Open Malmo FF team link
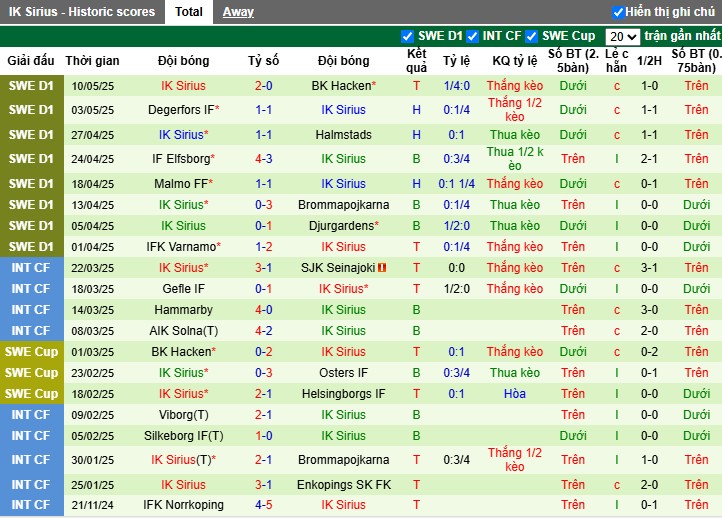Screen dimensions: 722x518 pos(181,184)
